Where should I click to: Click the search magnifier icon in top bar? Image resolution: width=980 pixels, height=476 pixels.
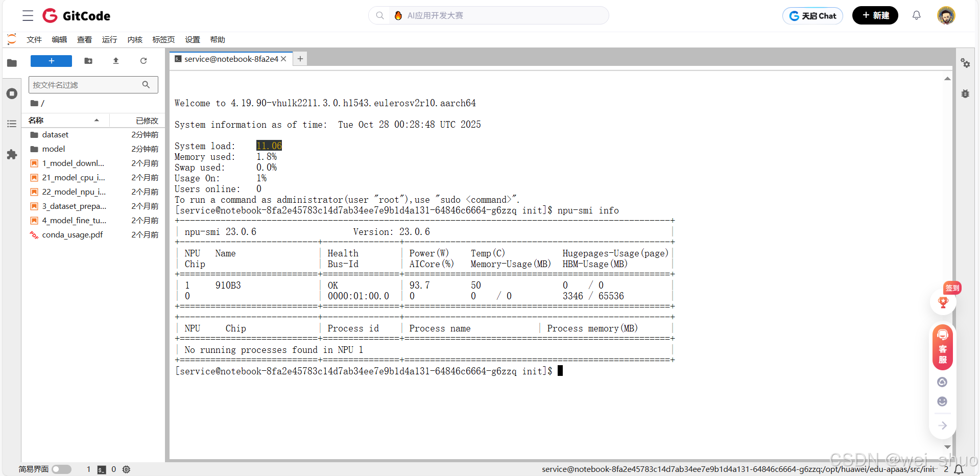point(380,15)
